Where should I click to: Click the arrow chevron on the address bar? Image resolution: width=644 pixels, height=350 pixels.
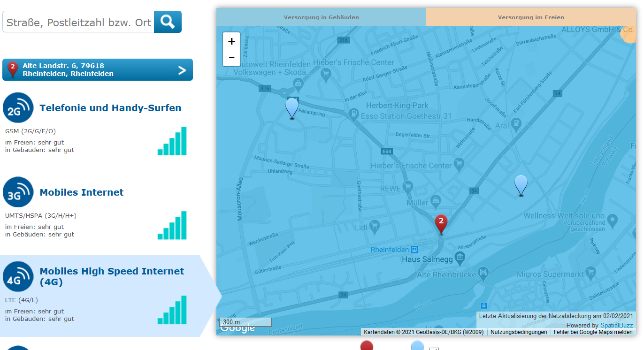click(x=182, y=70)
